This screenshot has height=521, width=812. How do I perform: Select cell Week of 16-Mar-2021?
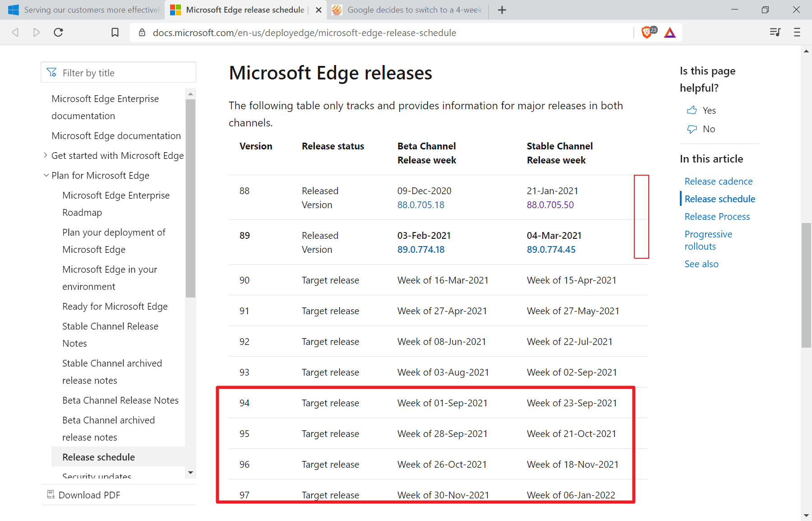[x=443, y=280]
